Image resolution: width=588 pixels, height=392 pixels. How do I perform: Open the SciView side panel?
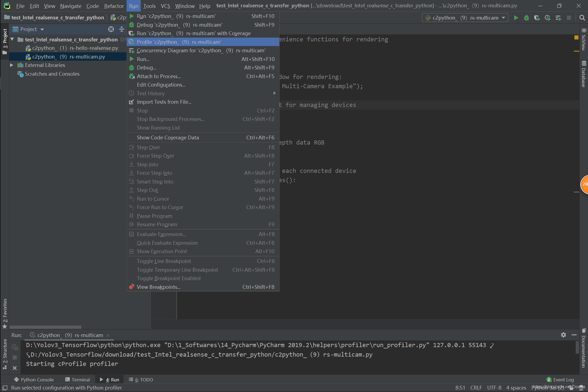tap(584, 40)
